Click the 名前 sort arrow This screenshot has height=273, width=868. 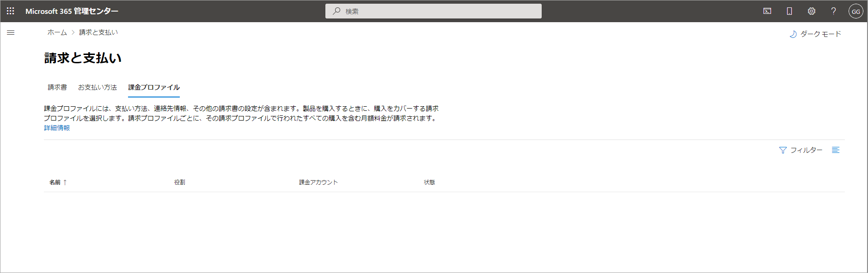65,182
